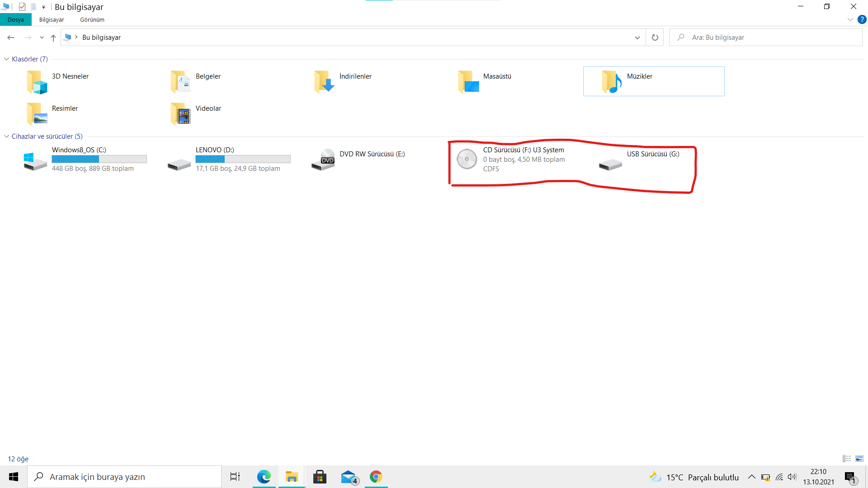Collapse the Klasörler (7) group

[6, 59]
